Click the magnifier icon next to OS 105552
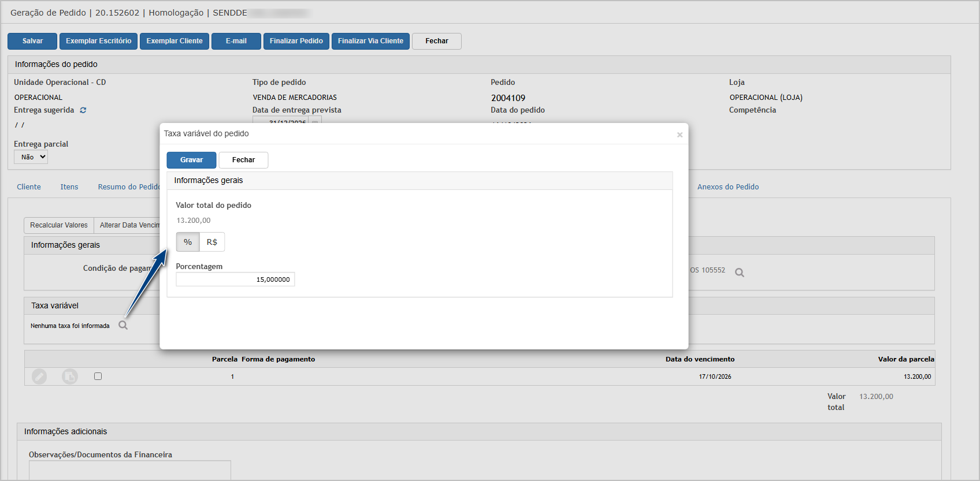This screenshot has height=481, width=980. [740, 273]
